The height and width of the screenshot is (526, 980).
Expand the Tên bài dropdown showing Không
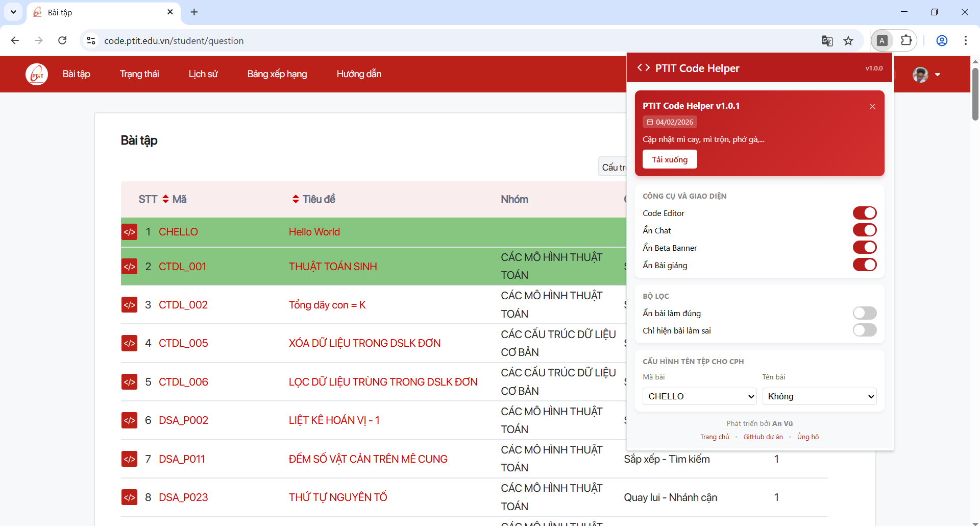(x=819, y=396)
